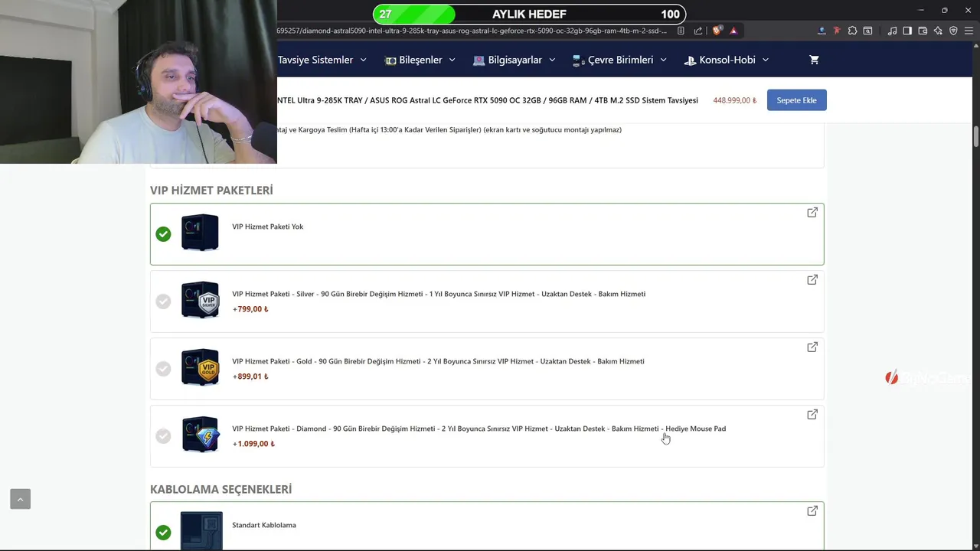980x551 pixels.
Task: Click the AYLIK HEDEF progress bar
Action: click(x=529, y=14)
